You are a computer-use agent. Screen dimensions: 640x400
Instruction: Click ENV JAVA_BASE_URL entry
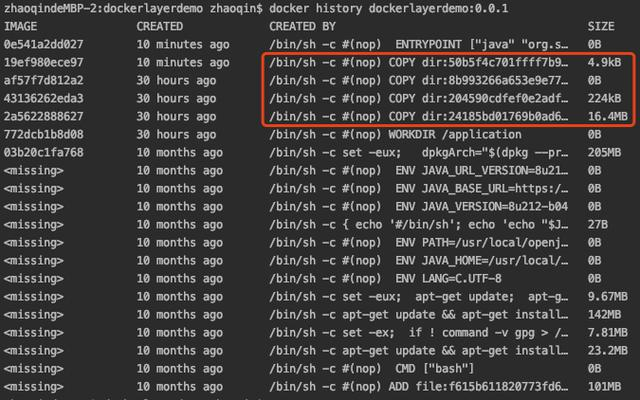click(418, 189)
